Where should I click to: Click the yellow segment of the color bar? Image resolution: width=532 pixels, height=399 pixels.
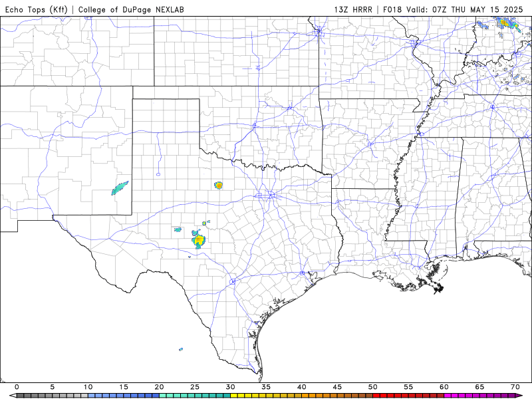click(266, 396)
